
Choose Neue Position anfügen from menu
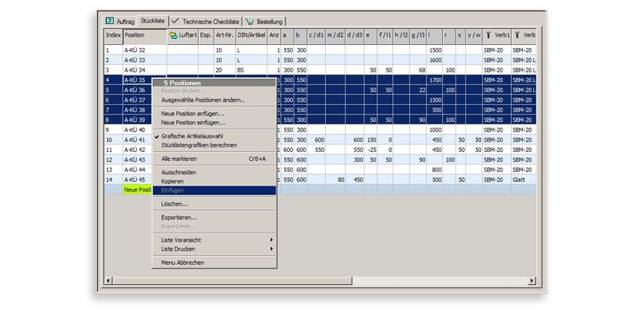[x=193, y=113]
